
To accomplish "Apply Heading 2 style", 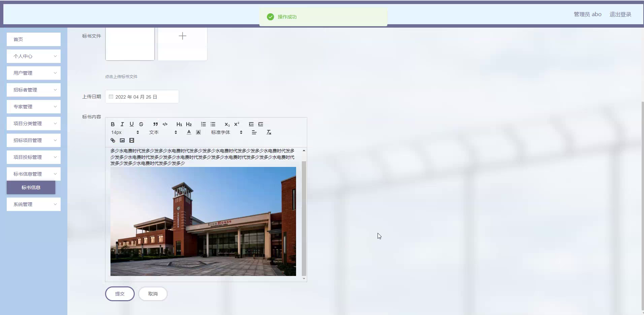I will (x=189, y=124).
